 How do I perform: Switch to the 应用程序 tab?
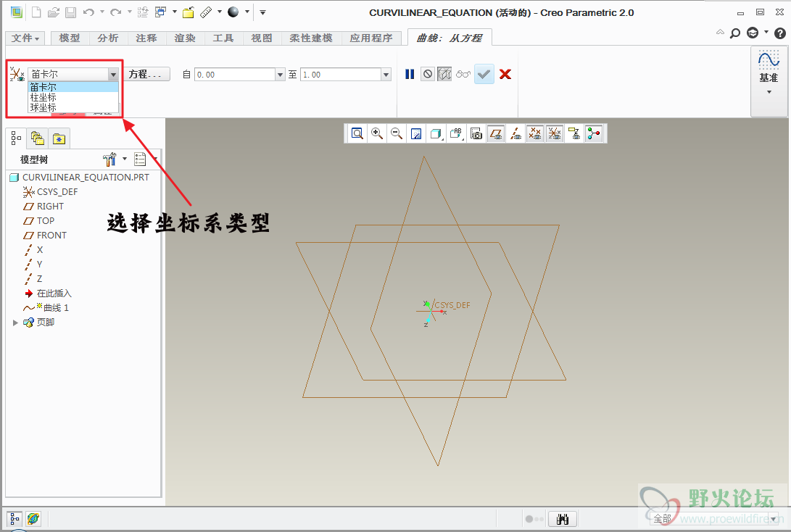[371, 38]
